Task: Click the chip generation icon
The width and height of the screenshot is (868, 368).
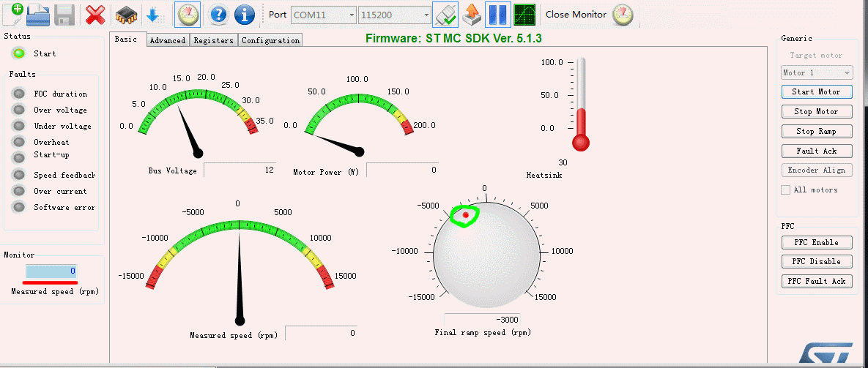Action: click(126, 15)
